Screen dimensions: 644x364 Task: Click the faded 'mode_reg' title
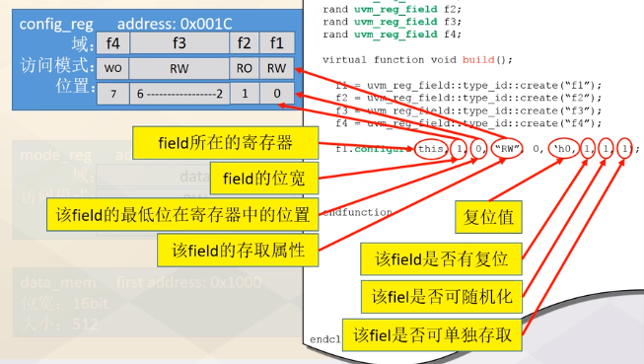tap(56, 155)
